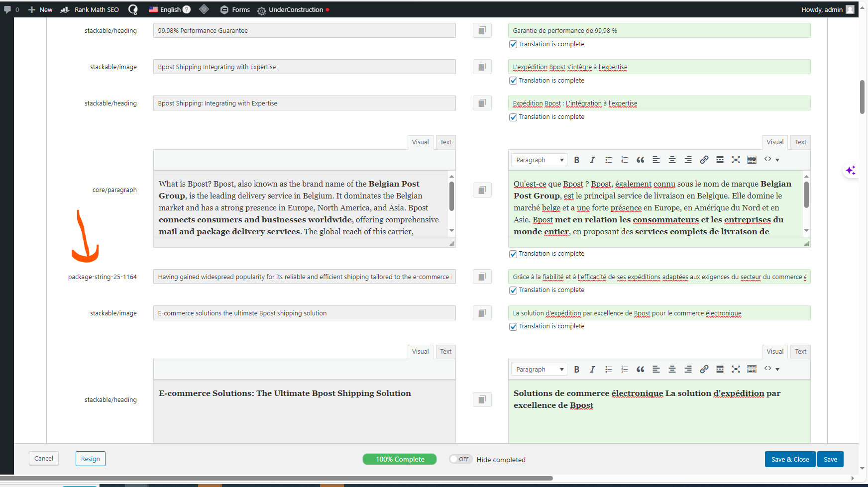Apply Bold in the 'Solutions de commerce' editor
The width and height of the screenshot is (868, 487).
(576, 369)
